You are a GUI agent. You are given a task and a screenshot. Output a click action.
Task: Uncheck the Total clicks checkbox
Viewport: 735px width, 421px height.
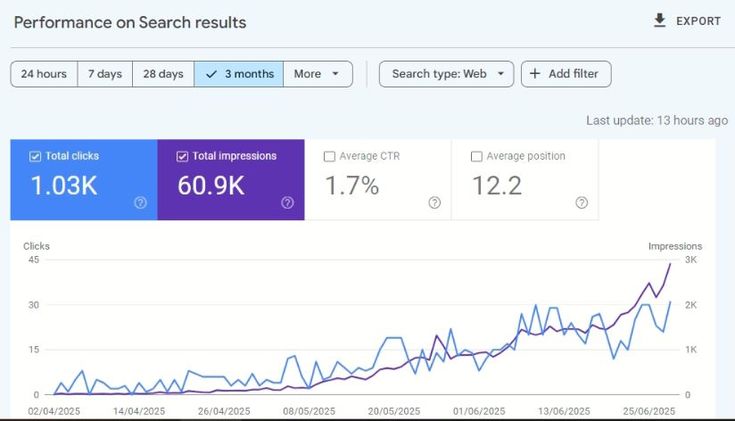click(35, 156)
